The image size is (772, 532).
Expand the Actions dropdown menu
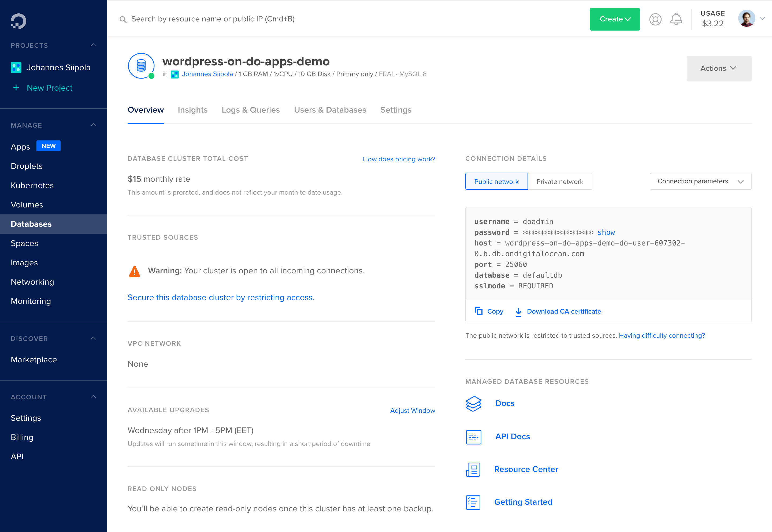718,68
